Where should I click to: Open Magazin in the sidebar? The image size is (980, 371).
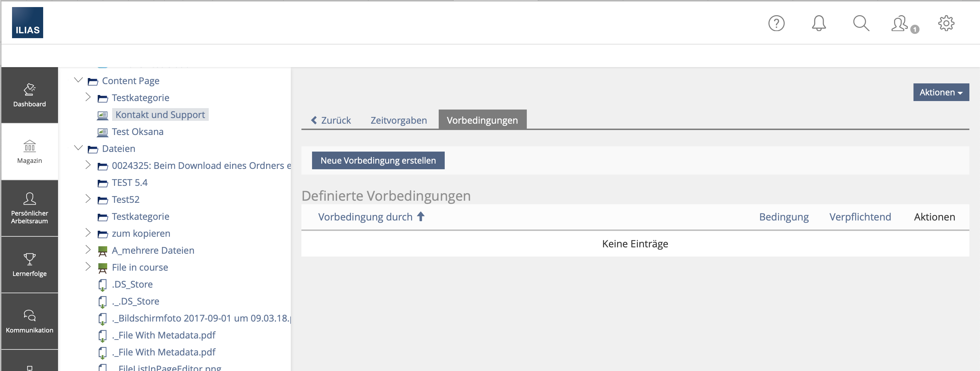pyautogui.click(x=30, y=152)
